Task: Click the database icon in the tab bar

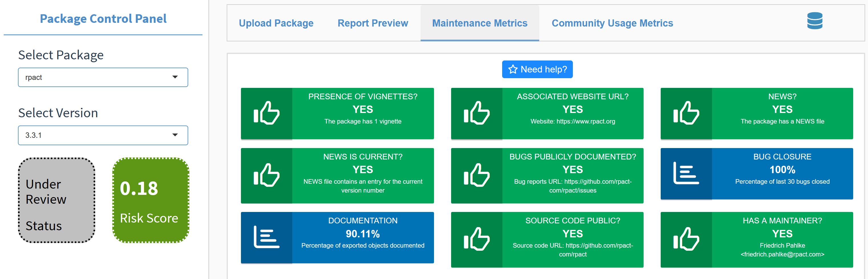Action: pyautogui.click(x=814, y=21)
